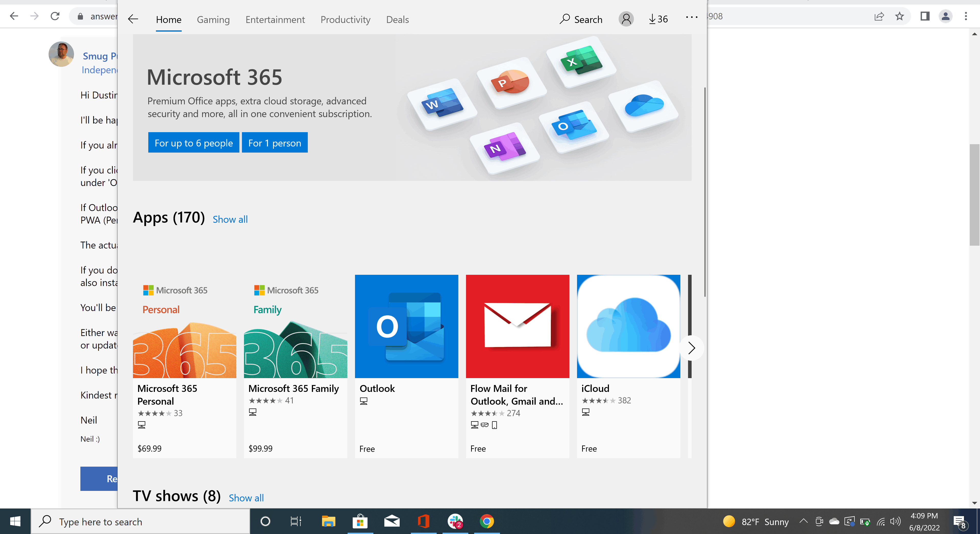Go back in the Microsoft Store
The width and height of the screenshot is (980, 534).
tap(133, 19)
